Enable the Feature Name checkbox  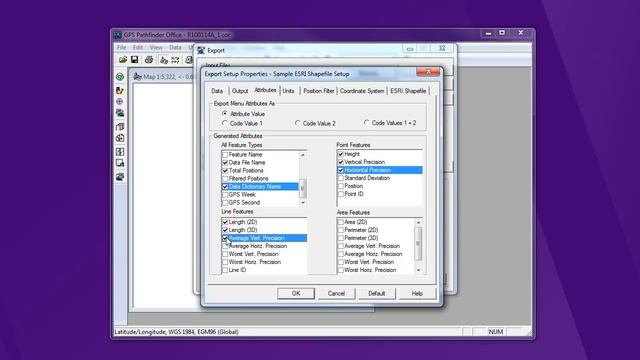[x=225, y=155]
